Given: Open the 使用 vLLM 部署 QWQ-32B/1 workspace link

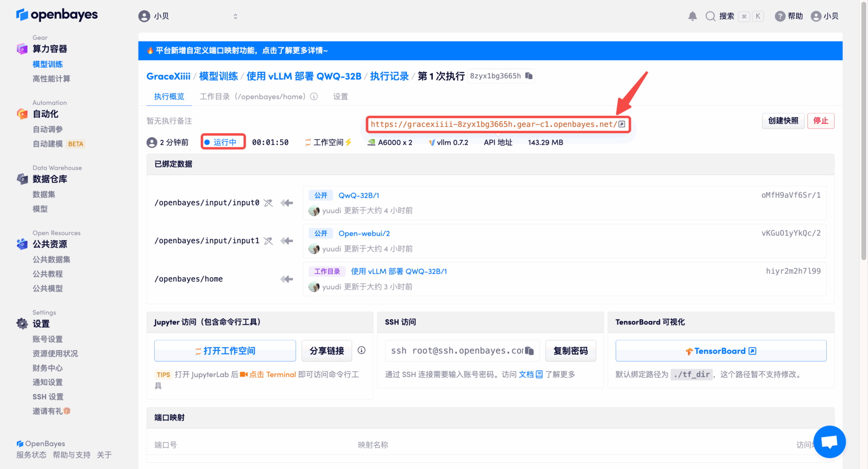Looking at the screenshot, I should pos(399,271).
